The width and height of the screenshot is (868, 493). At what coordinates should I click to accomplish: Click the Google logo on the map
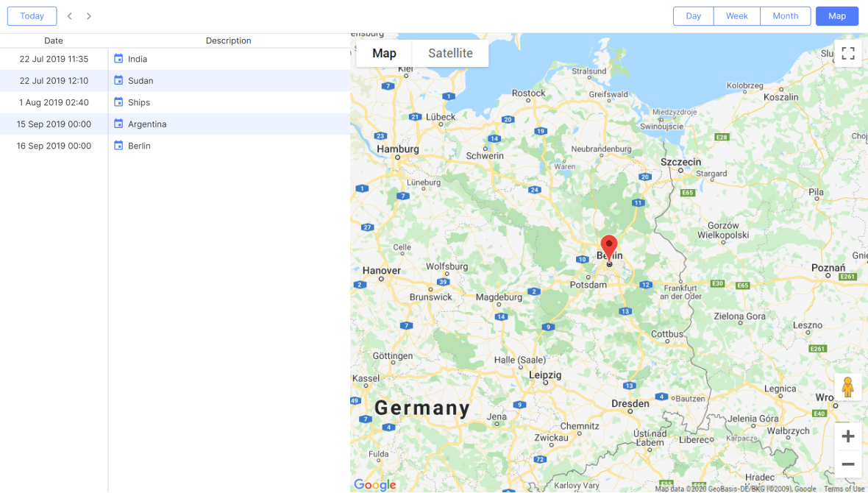(374, 485)
